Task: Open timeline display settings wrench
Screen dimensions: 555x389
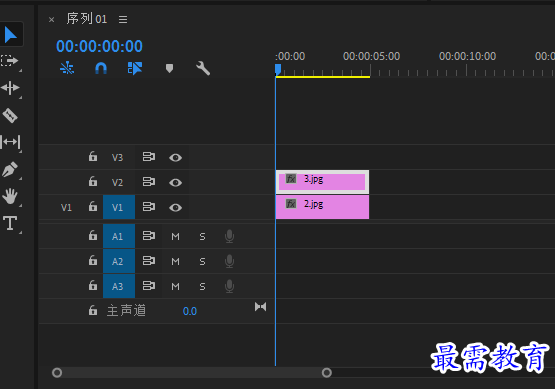Action: pos(203,68)
